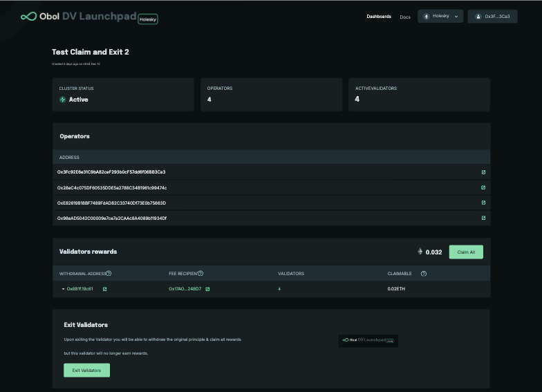Open the Holesky network dropdown

[x=440, y=16]
